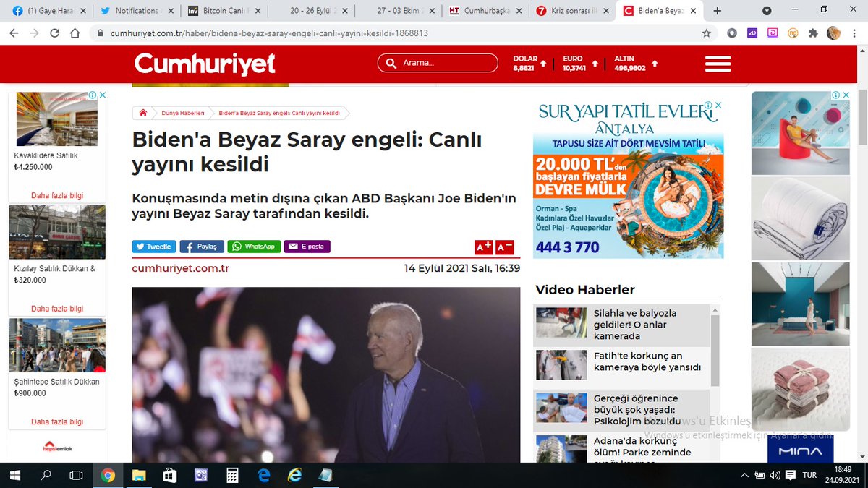Open the Biden article photo
This screenshot has height=488, width=868.
pos(326,374)
